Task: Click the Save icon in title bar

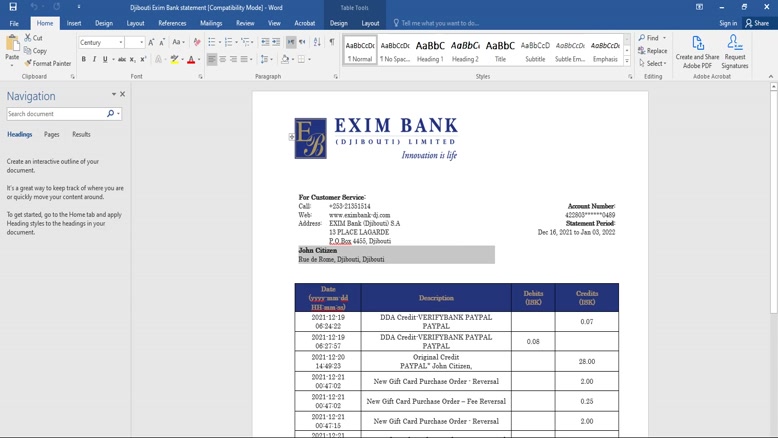Action: [13, 7]
